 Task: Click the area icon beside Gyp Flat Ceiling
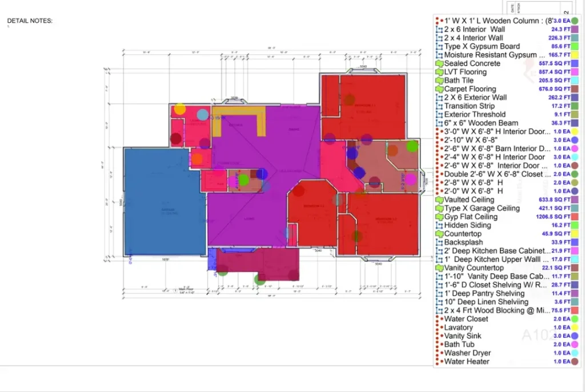coord(439,217)
